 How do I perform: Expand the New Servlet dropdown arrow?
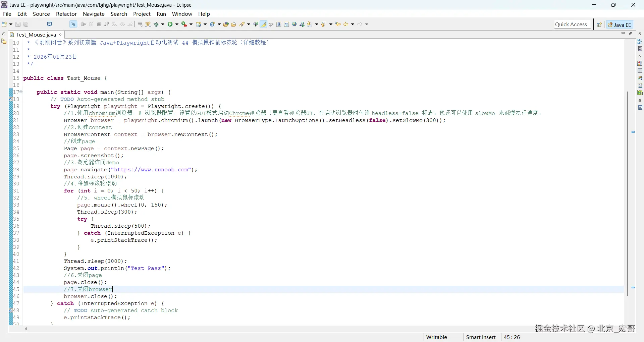[x=219, y=24]
